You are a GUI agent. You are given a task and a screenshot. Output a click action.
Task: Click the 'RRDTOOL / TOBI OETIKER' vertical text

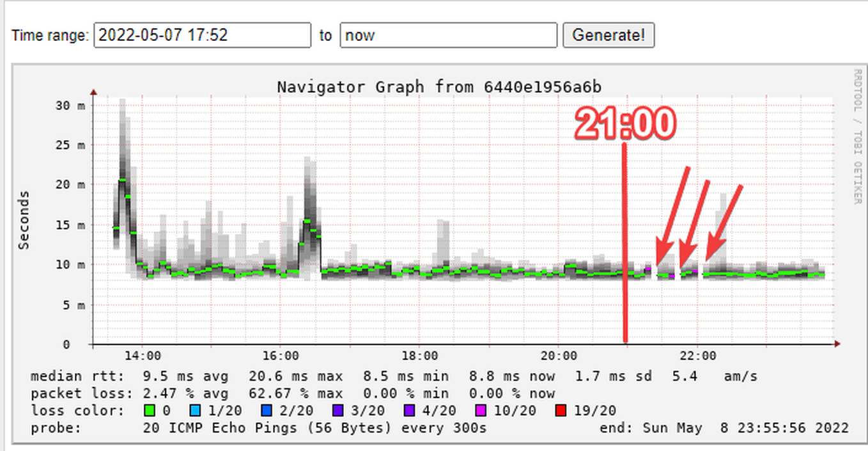(x=857, y=137)
